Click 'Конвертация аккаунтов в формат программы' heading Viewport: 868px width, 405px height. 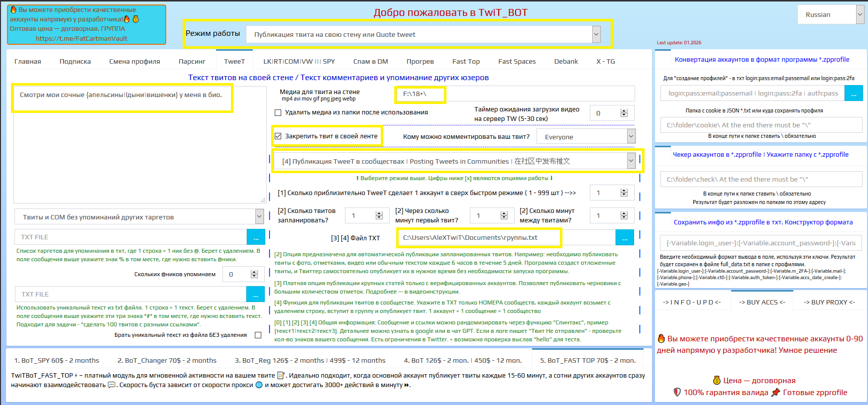pos(762,59)
